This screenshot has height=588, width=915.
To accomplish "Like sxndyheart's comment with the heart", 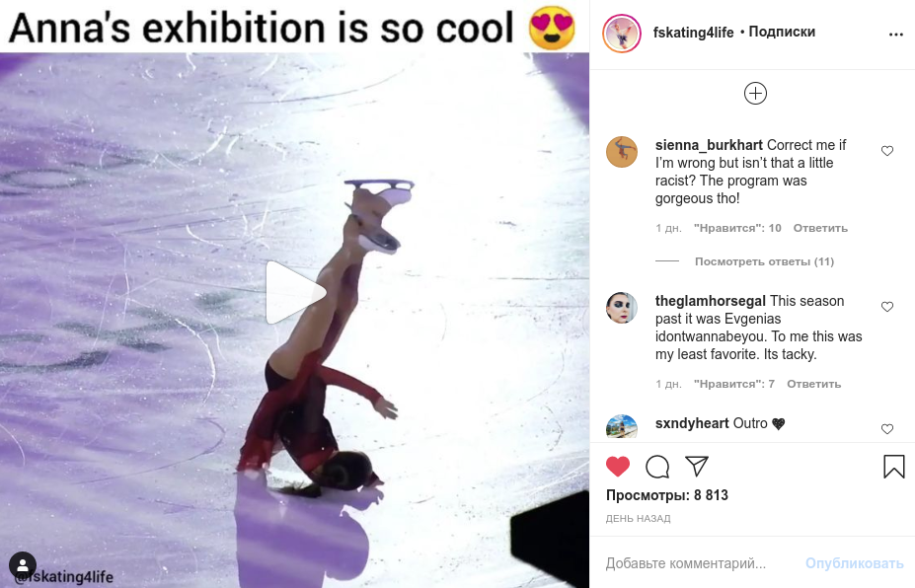I will [886, 429].
